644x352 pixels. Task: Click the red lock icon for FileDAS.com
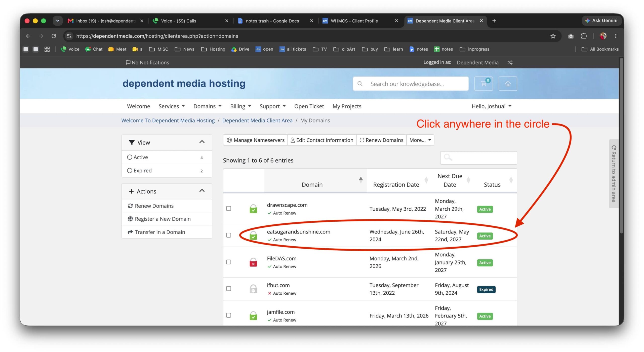coord(253,262)
